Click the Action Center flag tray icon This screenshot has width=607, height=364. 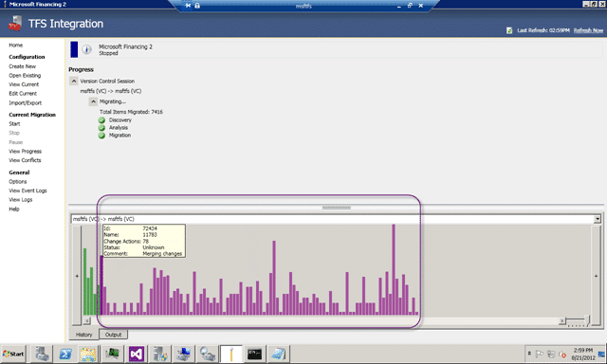[540, 354]
